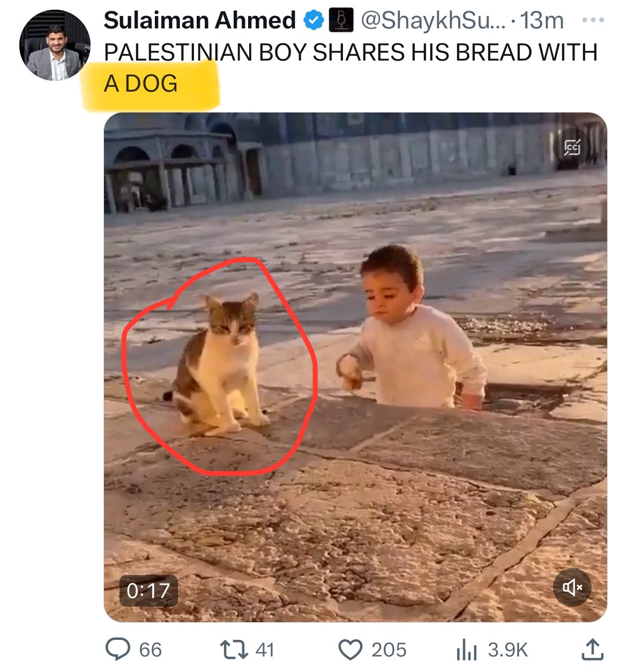Click the blue verified checkmark badge
The height and width of the screenshot is (672, 627).
point(314,21)
